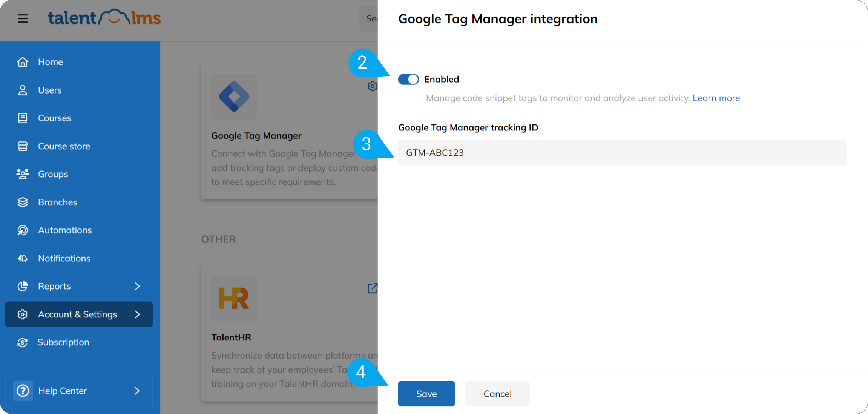
Task: Expand the Help Center chevron
Action: [137, 391]
